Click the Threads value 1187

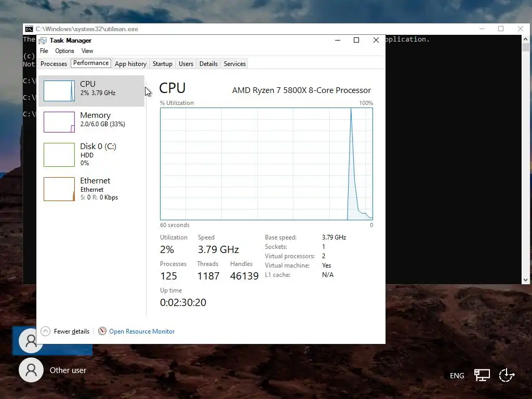(208, 276)
